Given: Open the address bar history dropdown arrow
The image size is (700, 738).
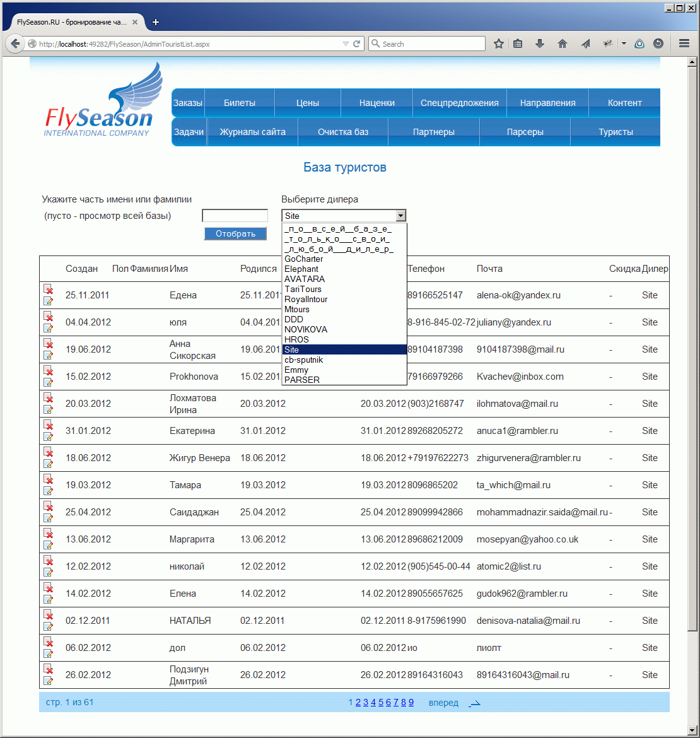Looking at the screenshot, I should pyautogui.click(x=346, y=44).
